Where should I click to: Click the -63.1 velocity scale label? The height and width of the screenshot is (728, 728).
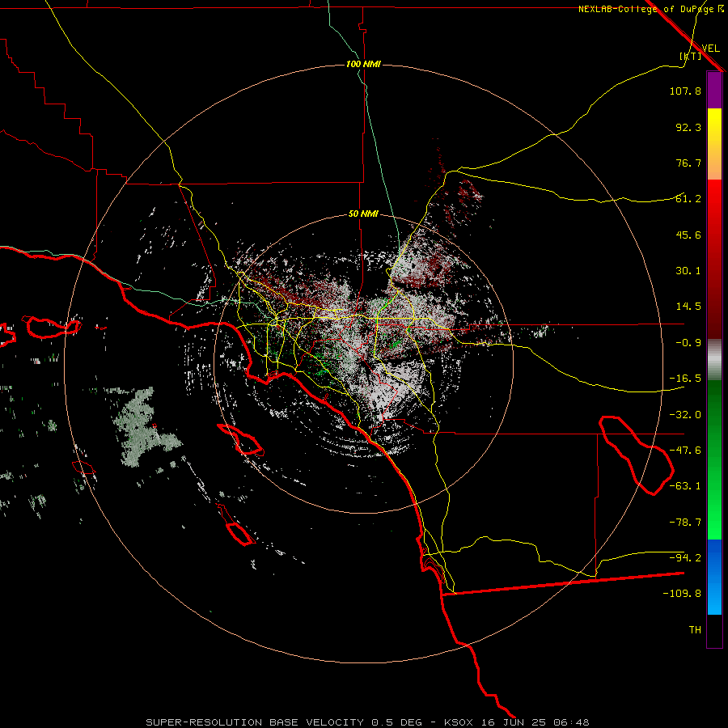pos(685,486)
